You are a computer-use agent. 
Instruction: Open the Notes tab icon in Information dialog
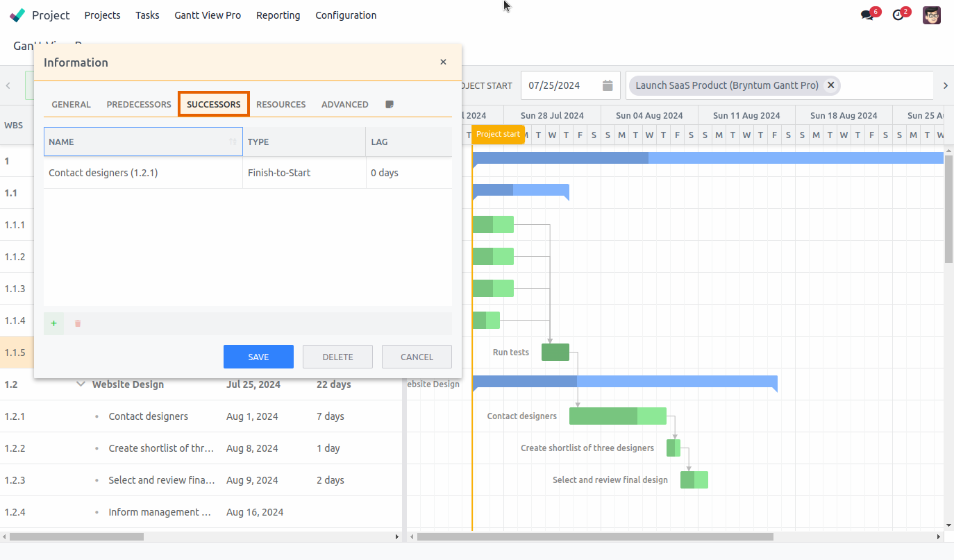389,104
